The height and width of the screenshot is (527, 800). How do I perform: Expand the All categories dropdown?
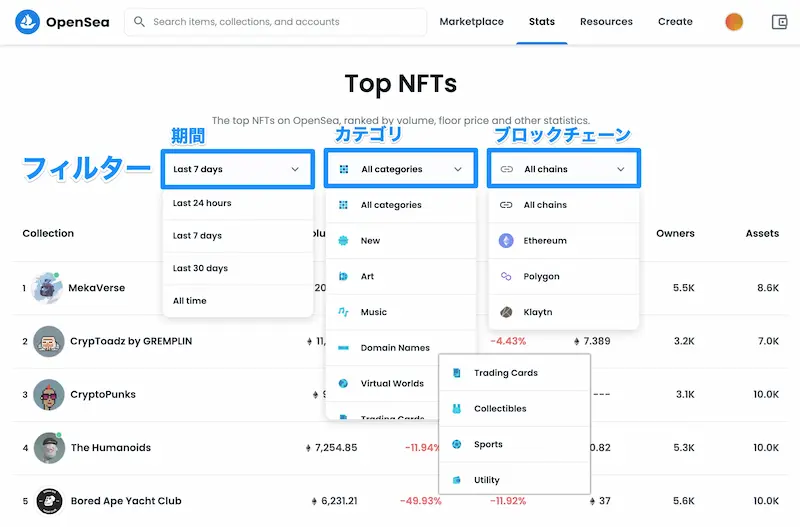click(x=401, y=169)
